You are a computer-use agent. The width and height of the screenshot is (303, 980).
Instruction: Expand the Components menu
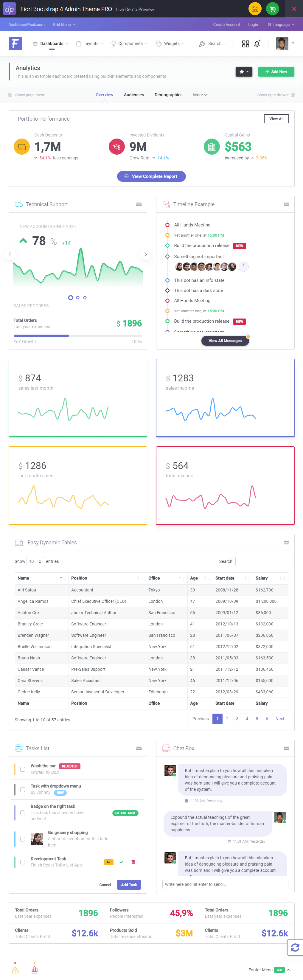129,44
